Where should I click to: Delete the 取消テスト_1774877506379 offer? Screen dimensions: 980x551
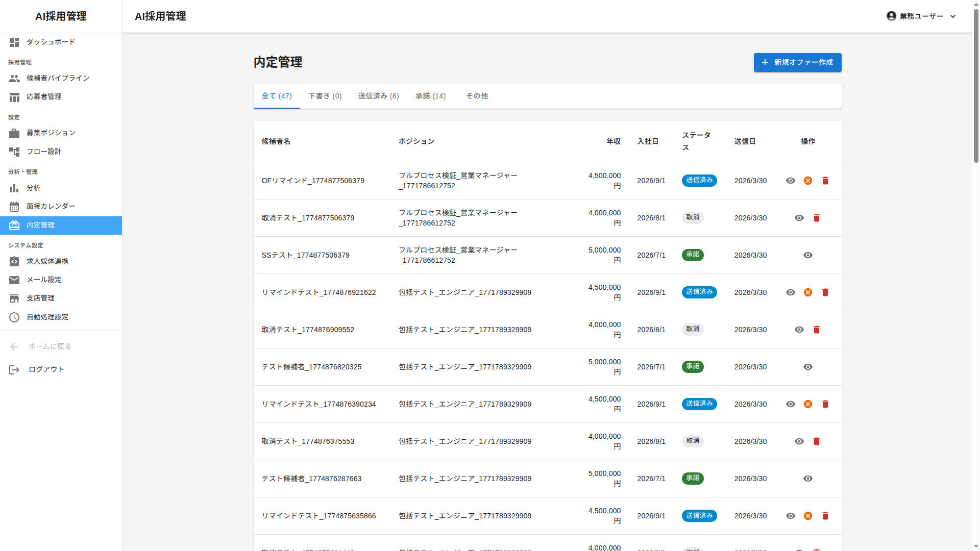coord(817,218)
